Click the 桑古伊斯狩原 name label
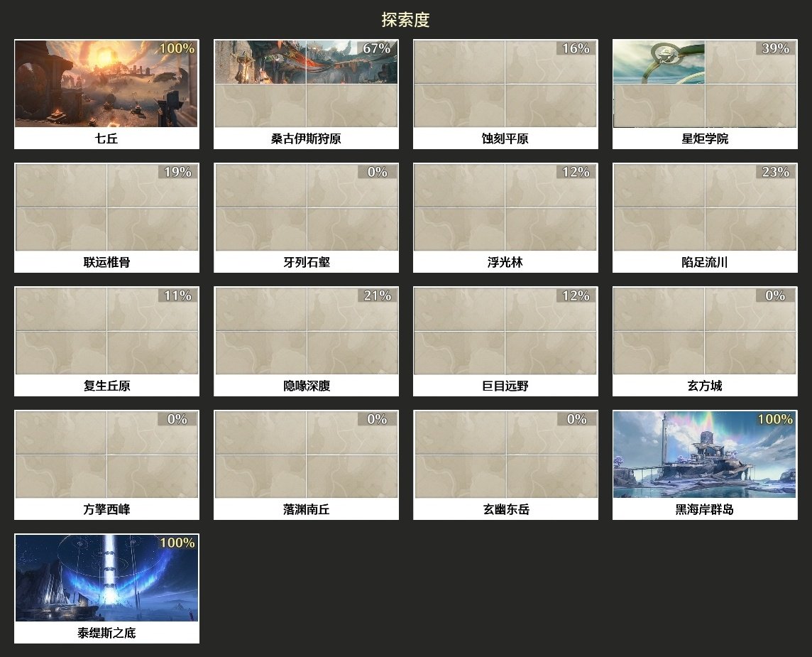812x657 pixels. click(306, 139)
